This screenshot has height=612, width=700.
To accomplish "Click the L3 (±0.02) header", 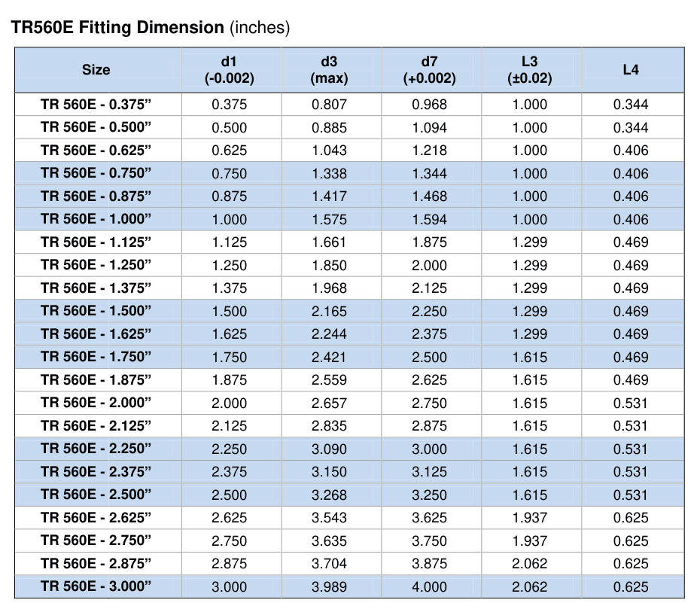I will pos(531,70).
